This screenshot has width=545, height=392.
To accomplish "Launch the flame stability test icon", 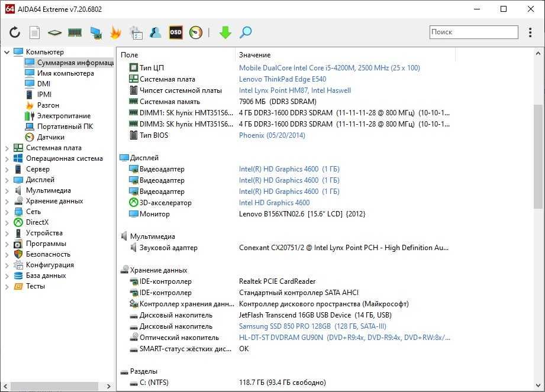I will [115, 33].
